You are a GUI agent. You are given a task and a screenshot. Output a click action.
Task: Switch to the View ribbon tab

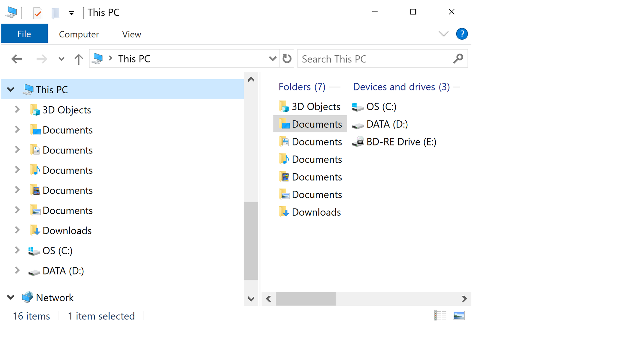pos(131,34)
